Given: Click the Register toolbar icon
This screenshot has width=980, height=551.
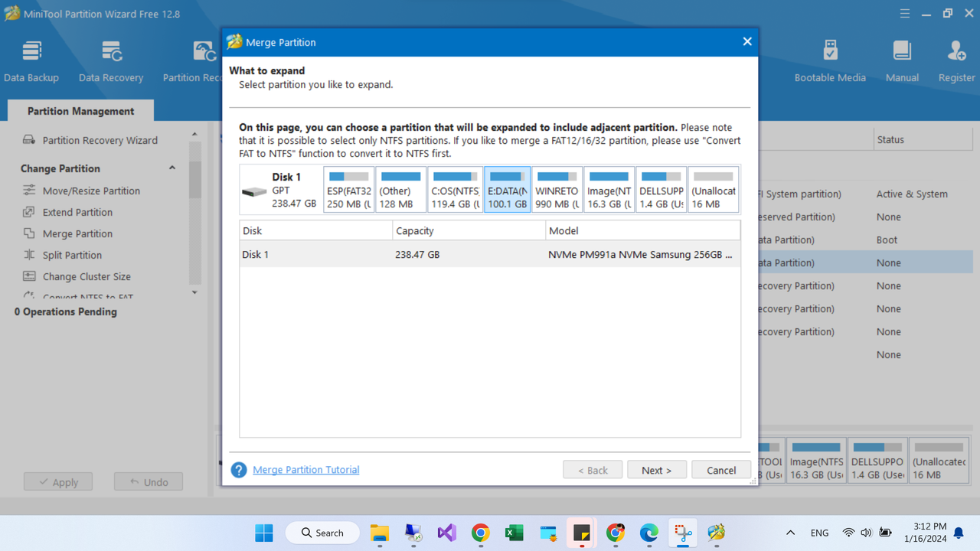Looking at the screenshot, I should click(956, 61).
